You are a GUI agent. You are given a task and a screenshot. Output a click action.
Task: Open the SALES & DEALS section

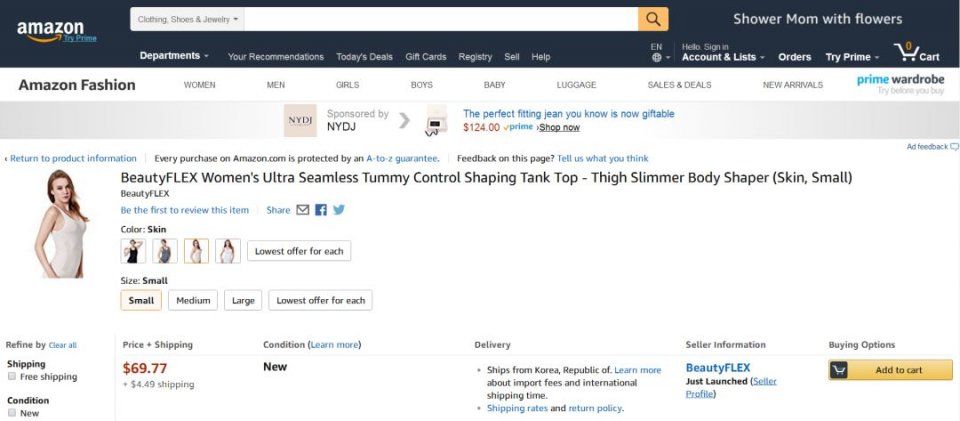tap(679, 85)
